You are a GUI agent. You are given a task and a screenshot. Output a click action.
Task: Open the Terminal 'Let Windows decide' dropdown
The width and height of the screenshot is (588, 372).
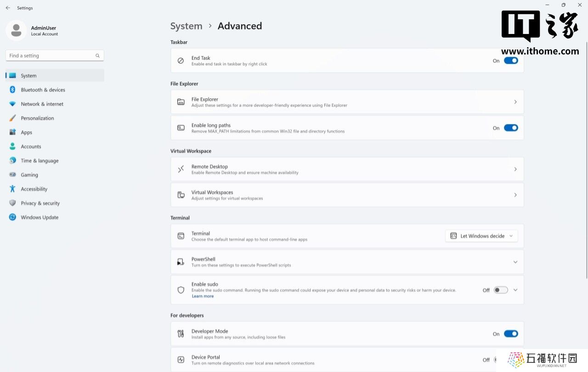point(481,236)
